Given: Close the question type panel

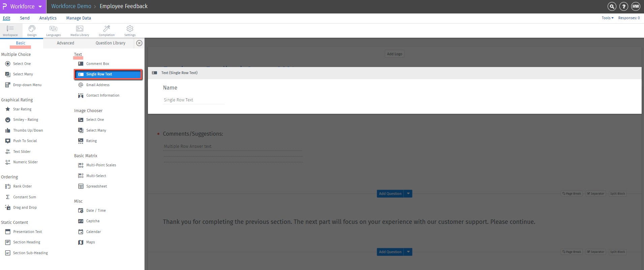Looking at the screenshot, I should point(139,43).
